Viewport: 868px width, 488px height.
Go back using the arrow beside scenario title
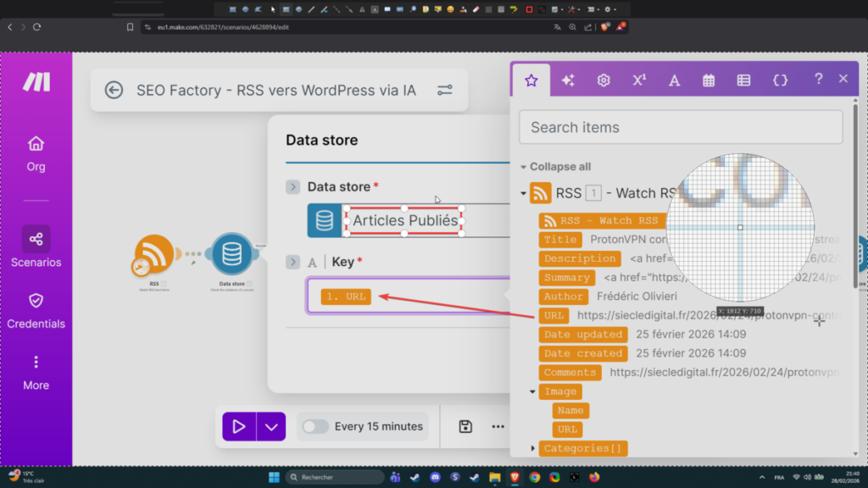pyautogui.click(x=114, y=90)
